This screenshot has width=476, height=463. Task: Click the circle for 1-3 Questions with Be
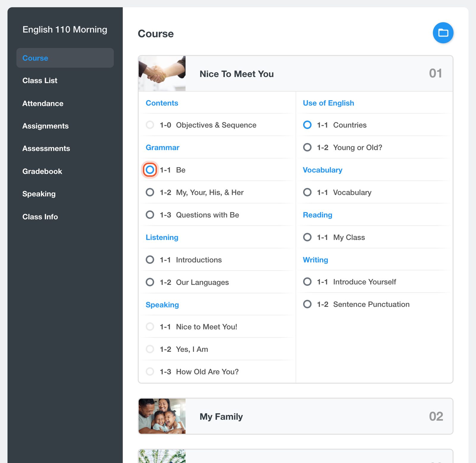point(150,215)
